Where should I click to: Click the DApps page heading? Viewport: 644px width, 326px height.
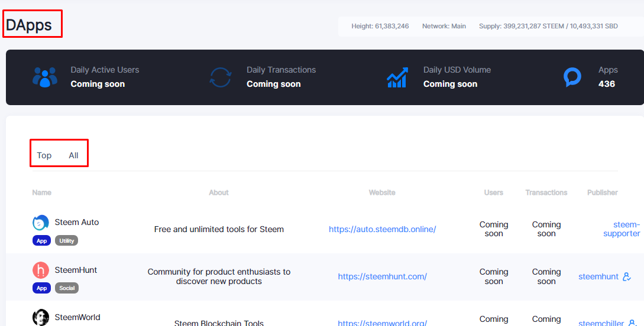(x=29, y=25)
